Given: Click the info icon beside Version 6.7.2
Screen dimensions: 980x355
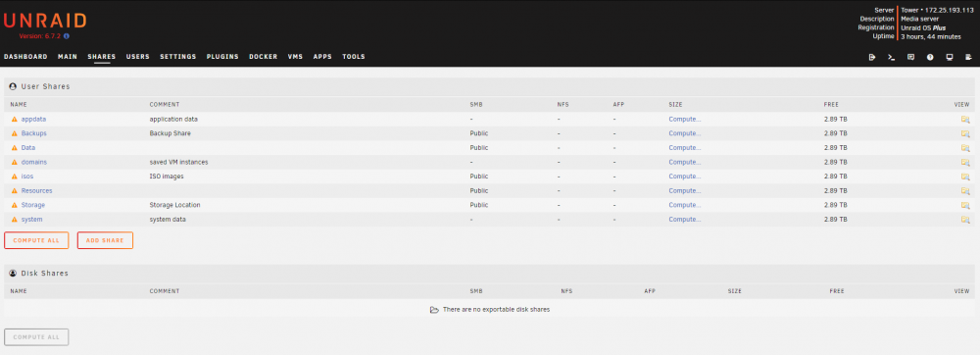Looking at the screenshot, I should [67, 36].
